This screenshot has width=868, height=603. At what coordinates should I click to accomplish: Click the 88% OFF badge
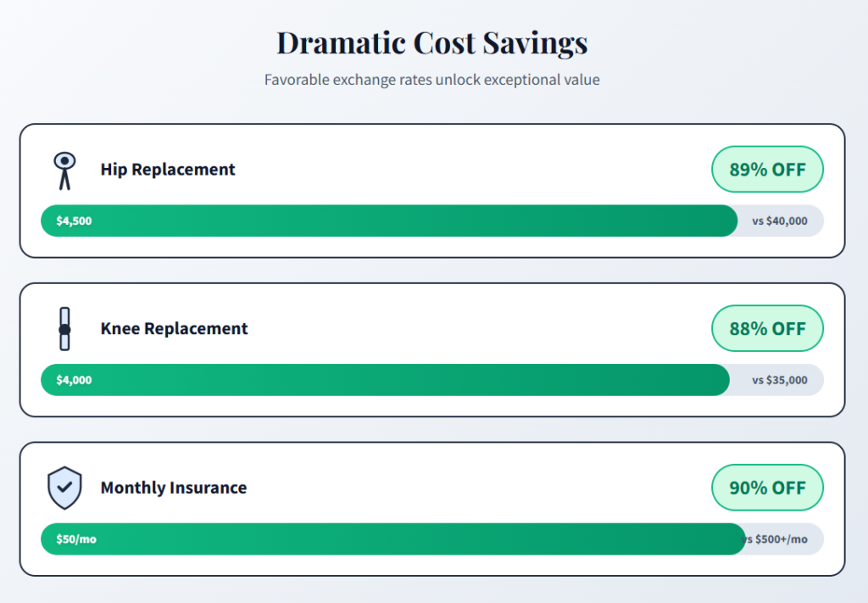pyautogui.click(x=767, y=328)
